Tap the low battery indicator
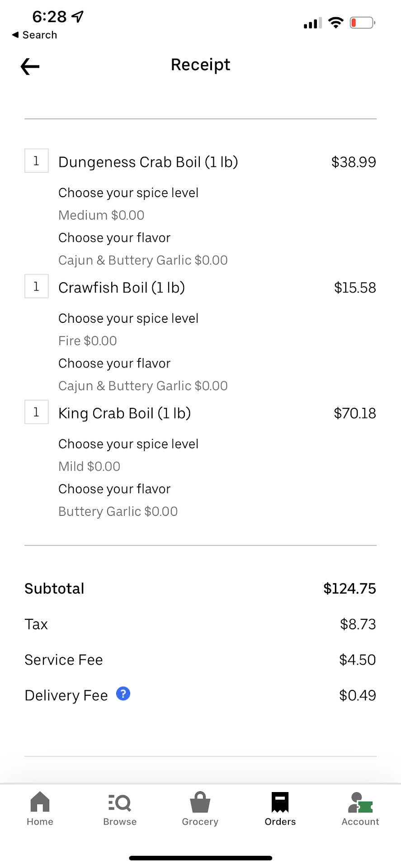Viewport: 401px width, 868px height. [362, 22]
